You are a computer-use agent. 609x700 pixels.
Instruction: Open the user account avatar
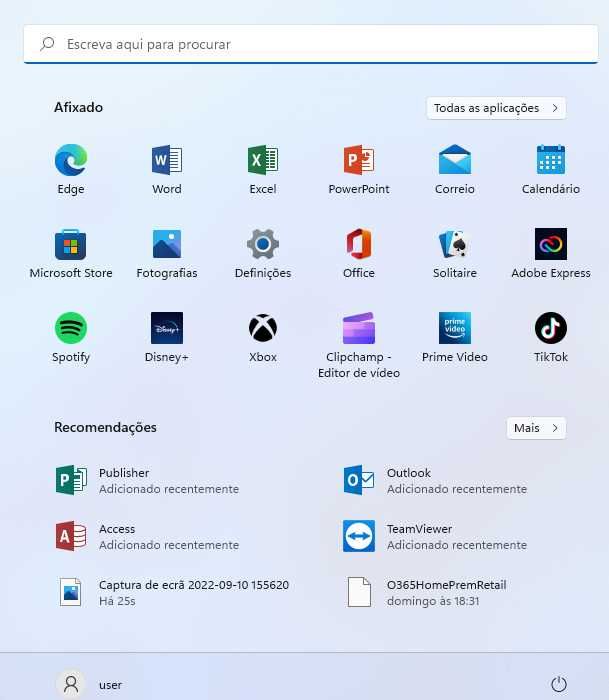pyautogui.click(x=71, y=684)
